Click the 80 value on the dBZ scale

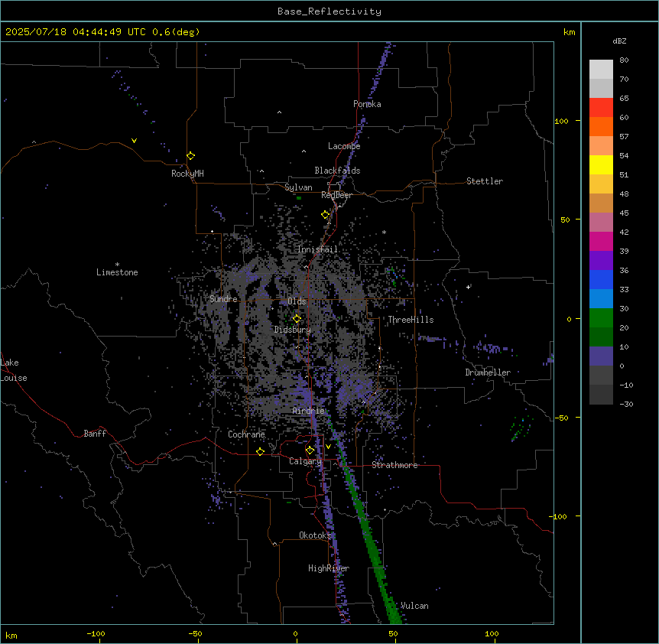click(x=624, y=60)
